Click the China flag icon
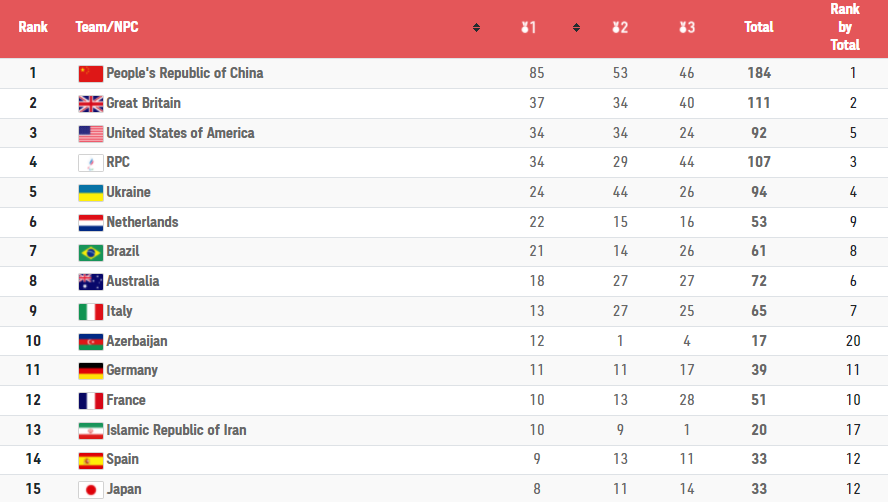The width and height of the screenshot is (888, 502). [x=91, y=74]
